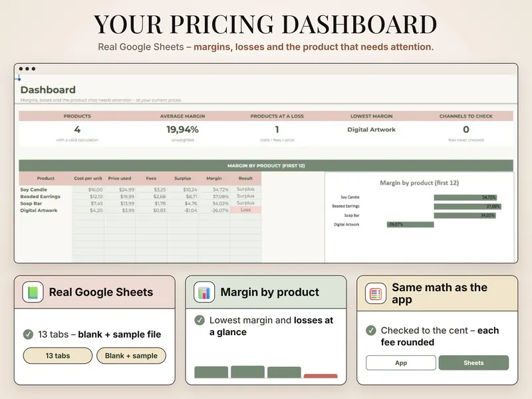Click the 19,94% average margin value
532x399 pixels.
point(182,130)
